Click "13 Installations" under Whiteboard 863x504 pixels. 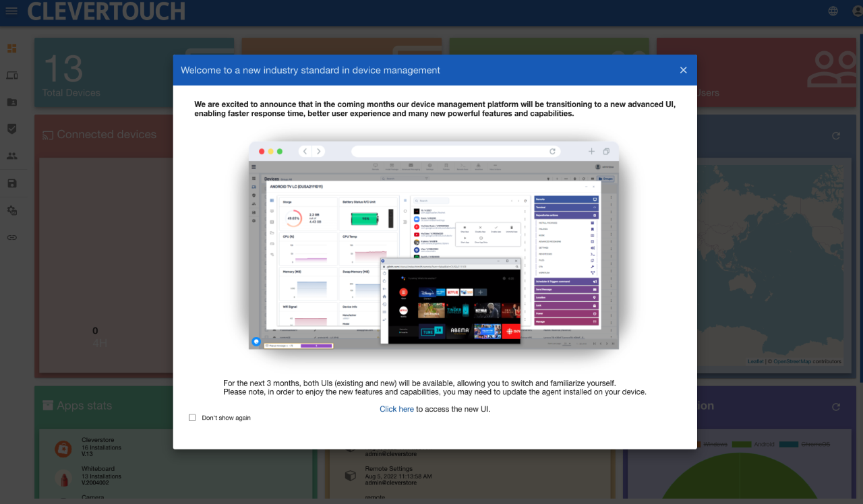[102, 476]
